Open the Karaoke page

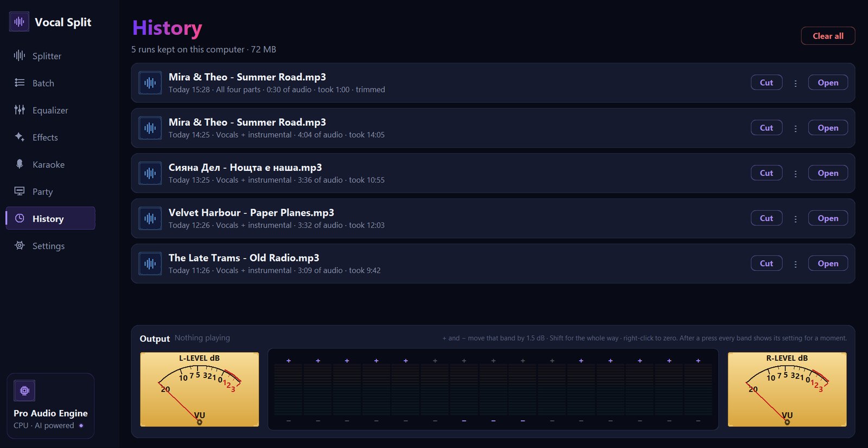[50, 164]
